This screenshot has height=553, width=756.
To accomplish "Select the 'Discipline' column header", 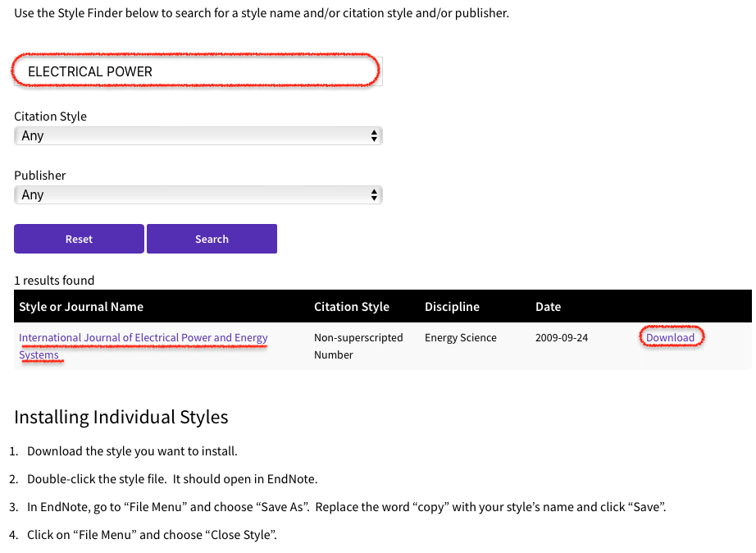I will coord(452,307).
